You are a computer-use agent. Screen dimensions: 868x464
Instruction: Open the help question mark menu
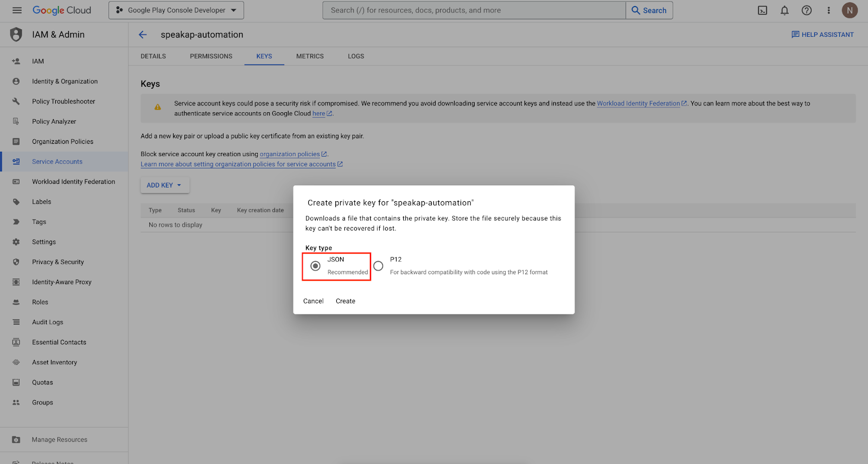pyautogui.click(x=807, y=10)
